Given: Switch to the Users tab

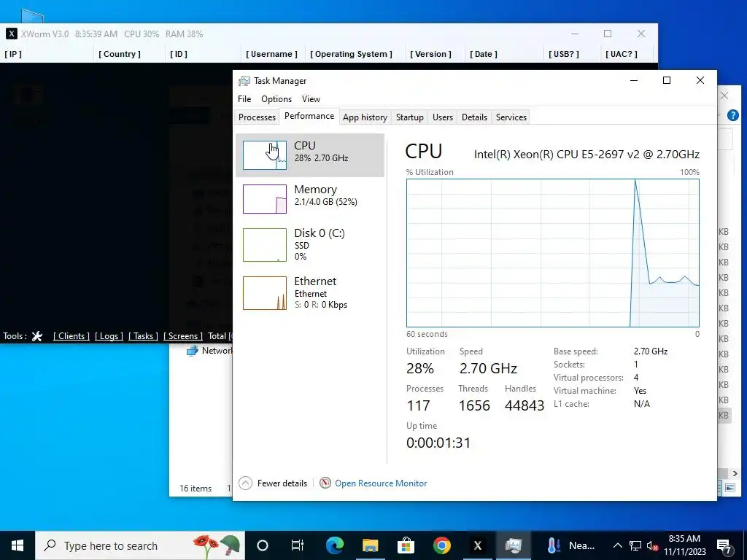Looking at the screenshot, I should 443,117.
